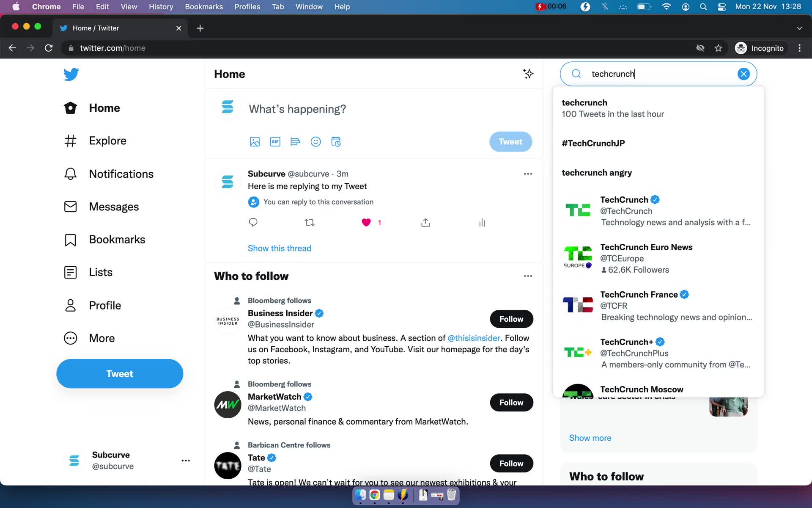The width and height of the screenshot is (812, 508).
Task: Click the Top Tweets sparkle icon
Action: [x=528, y=74]
